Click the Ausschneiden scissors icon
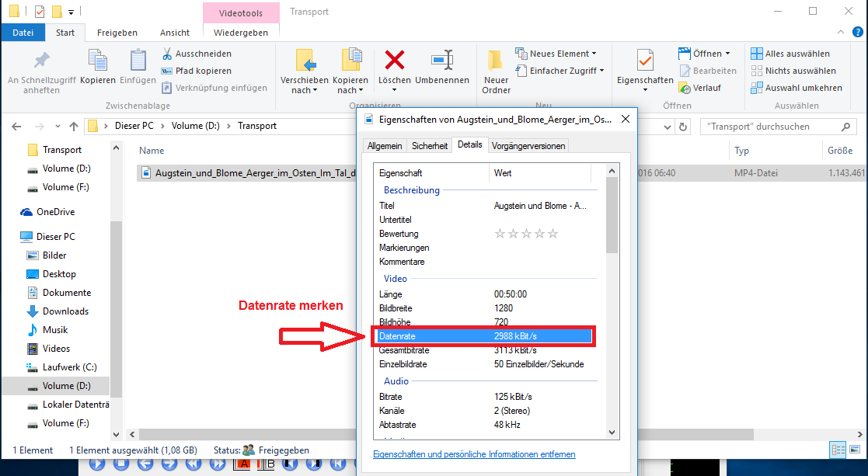 167,54
